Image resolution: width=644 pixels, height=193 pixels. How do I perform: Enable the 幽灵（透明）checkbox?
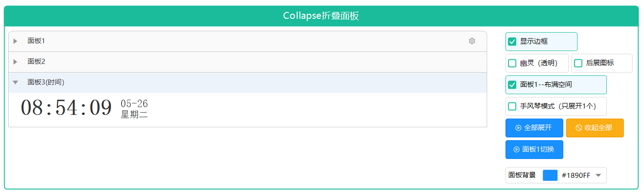tap(512, 63)
